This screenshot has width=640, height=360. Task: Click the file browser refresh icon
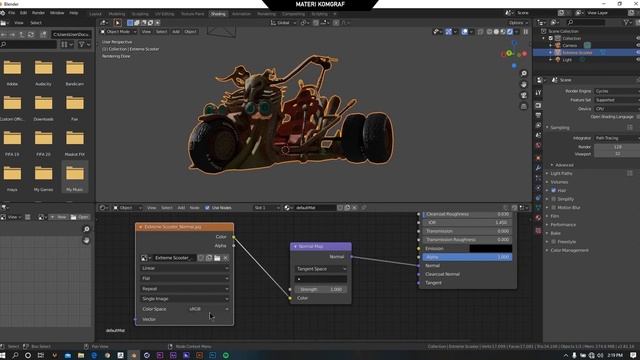click(31, 35)
